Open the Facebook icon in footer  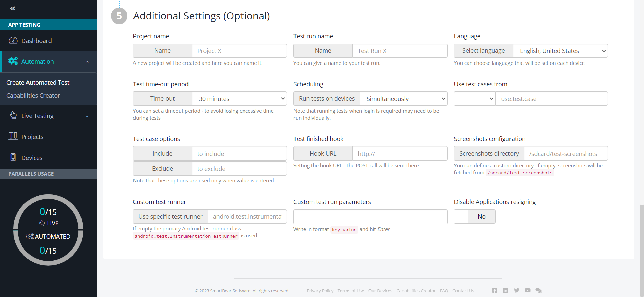point(494,290)
